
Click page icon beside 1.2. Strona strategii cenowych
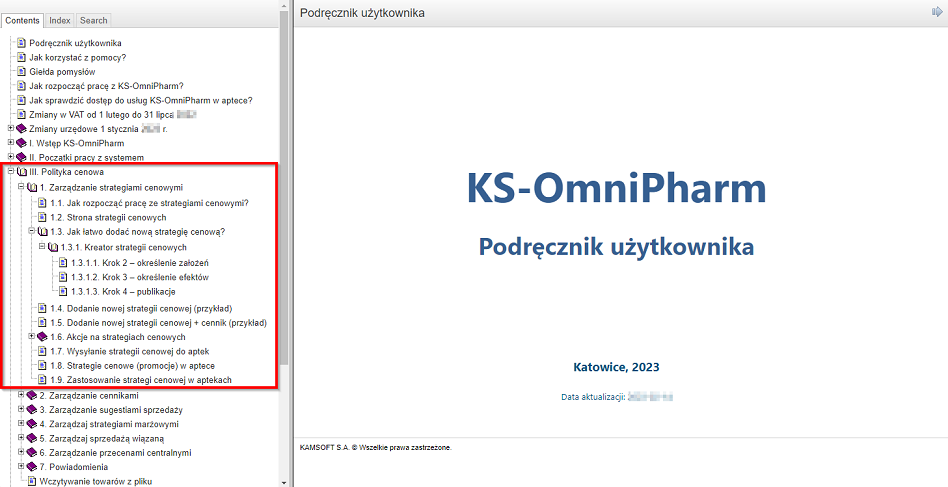(42, 217)
